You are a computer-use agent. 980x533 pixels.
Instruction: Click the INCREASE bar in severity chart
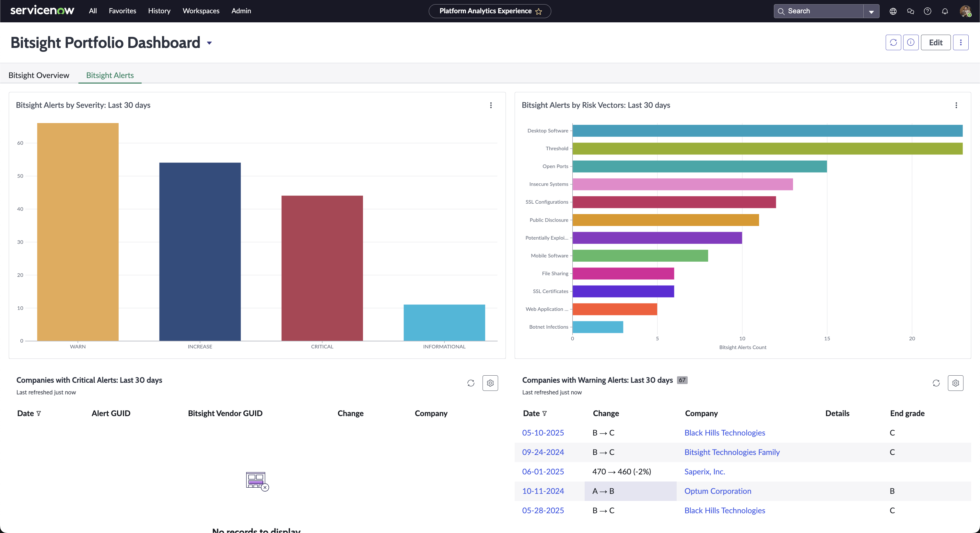click(200, 252)
